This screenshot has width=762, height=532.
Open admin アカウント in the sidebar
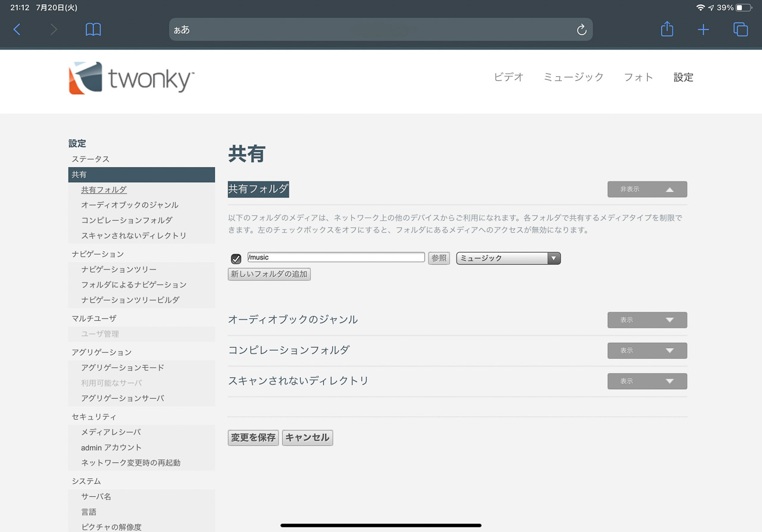pyautogui.click(x=111, y=447)
